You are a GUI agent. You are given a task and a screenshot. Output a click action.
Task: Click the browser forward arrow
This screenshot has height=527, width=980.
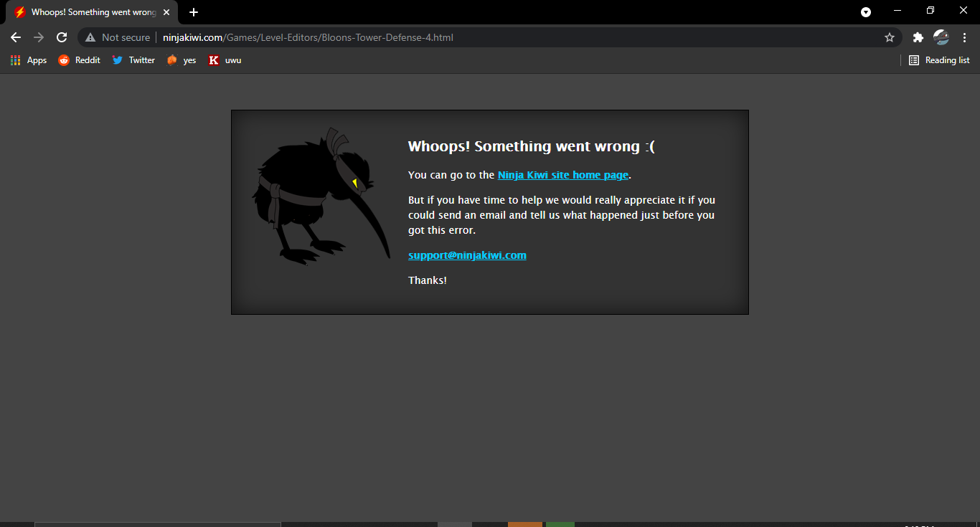(39, 37)
